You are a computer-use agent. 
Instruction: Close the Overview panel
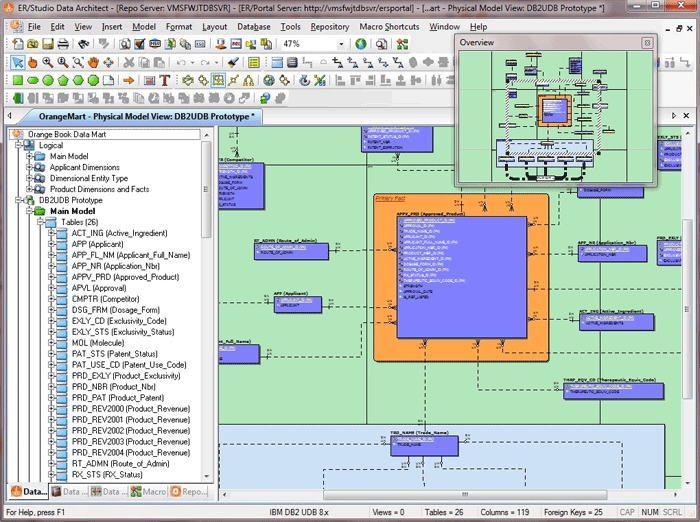click(x=647, y=43)
